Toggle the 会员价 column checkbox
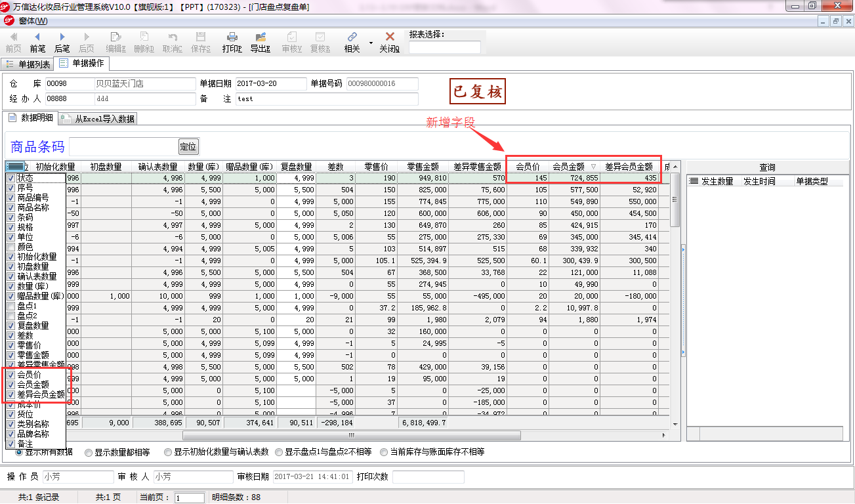855x504 pixels. coord(10,375)
